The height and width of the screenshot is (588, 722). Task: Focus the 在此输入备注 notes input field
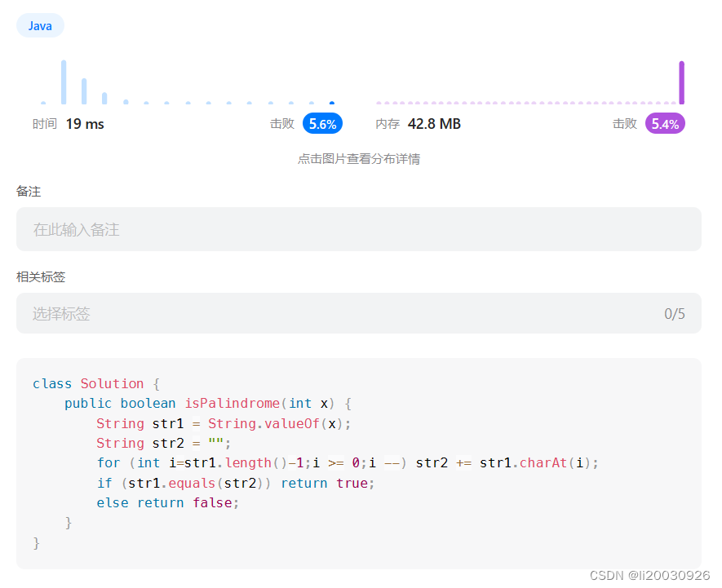pyautogui.click(x=359, y=229)
